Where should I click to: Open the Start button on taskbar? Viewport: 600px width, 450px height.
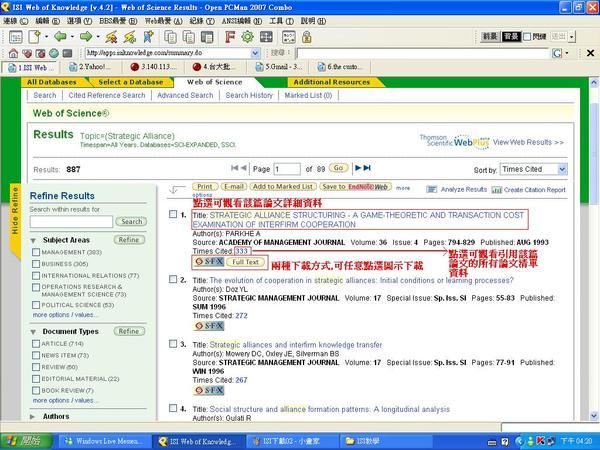click(26, 441)
